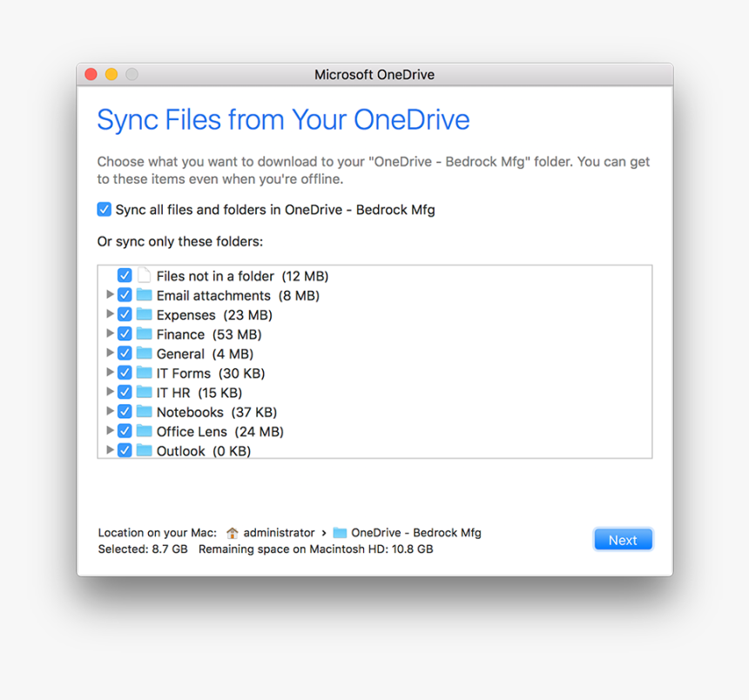Select 'Finance (53 MB)' row text
The width and height of the screenshot is (749, 700).
pyautogui.click(x=209, y=334)
